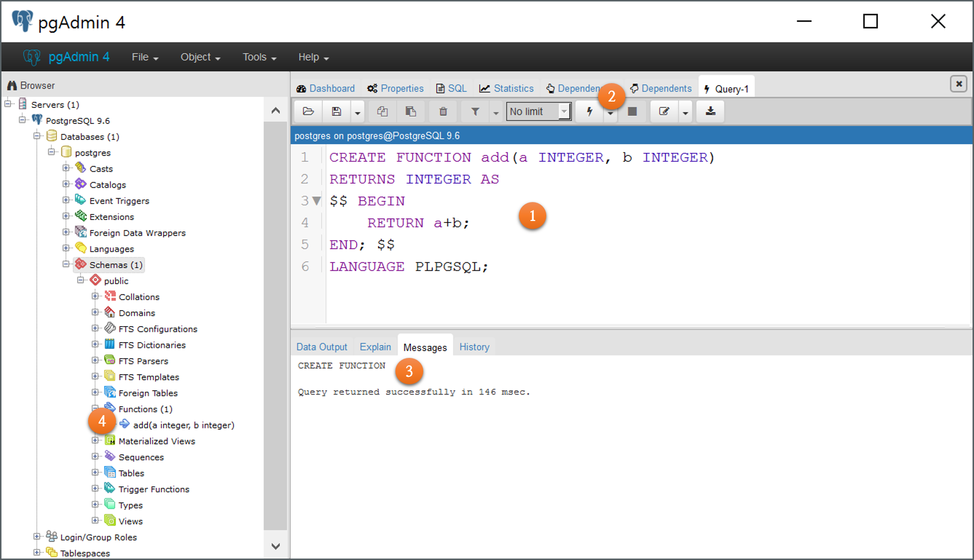This screenshot has height=560, width=974.
Task: Click the Domains tree icon
Action: pyautogui.click(x=110, y=312)
